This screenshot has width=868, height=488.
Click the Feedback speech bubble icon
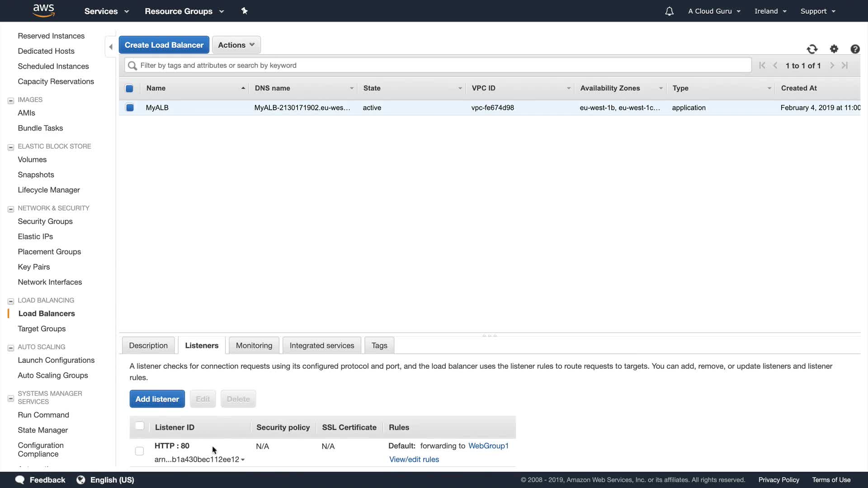[20, 479]
